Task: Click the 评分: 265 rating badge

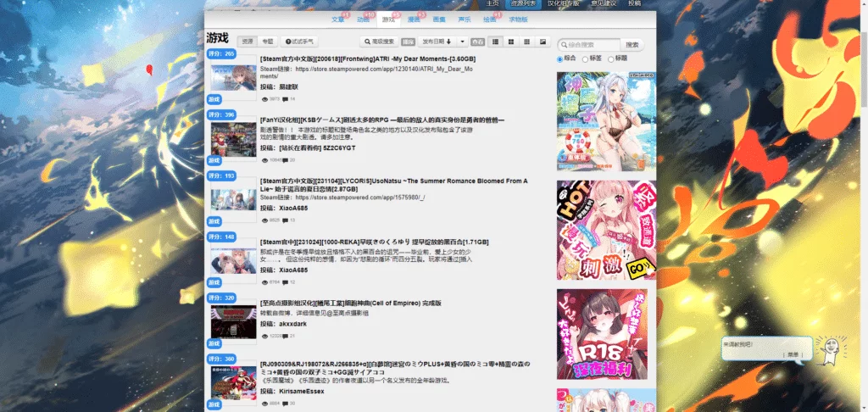Action: coord(222,53)
